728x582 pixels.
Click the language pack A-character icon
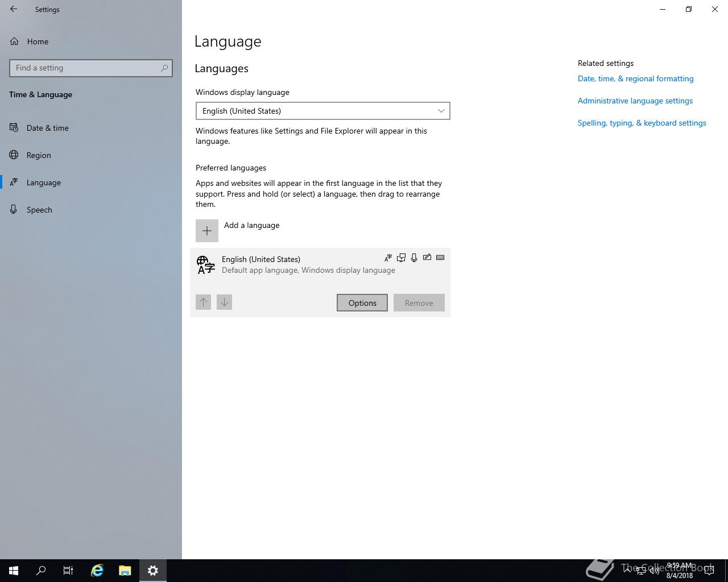388,258
